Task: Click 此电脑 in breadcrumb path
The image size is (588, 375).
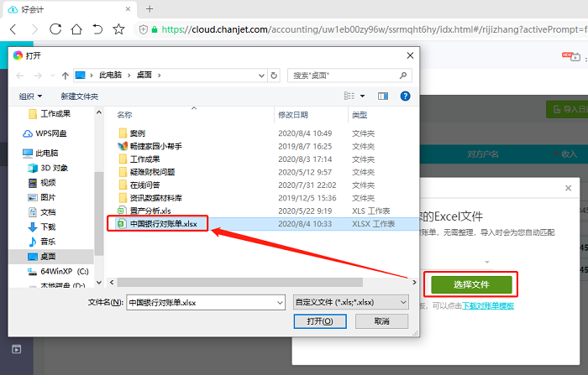Action: click(x=110, y=75)
